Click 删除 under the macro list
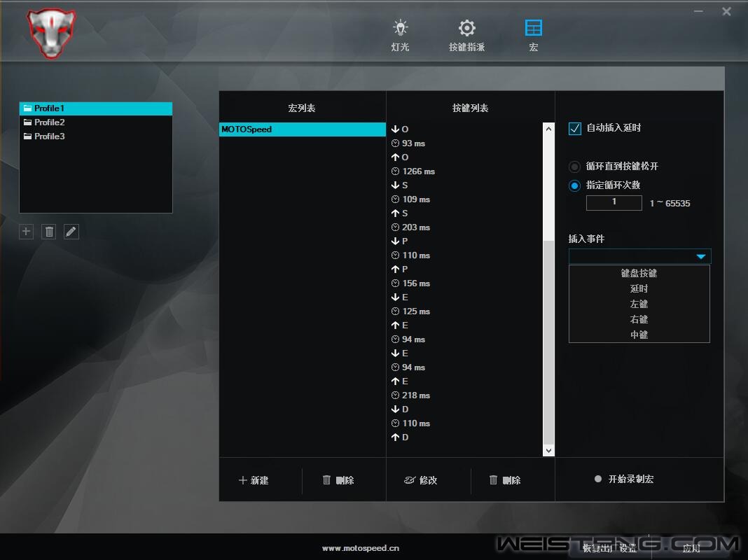 click(338, 480)
